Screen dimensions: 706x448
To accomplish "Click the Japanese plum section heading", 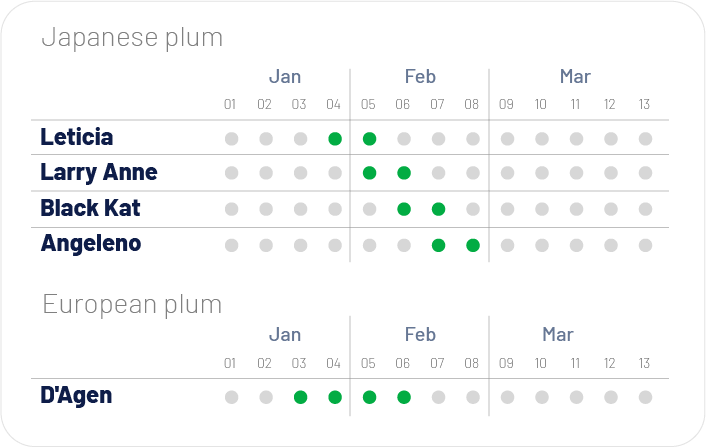I will coord(132,38).
